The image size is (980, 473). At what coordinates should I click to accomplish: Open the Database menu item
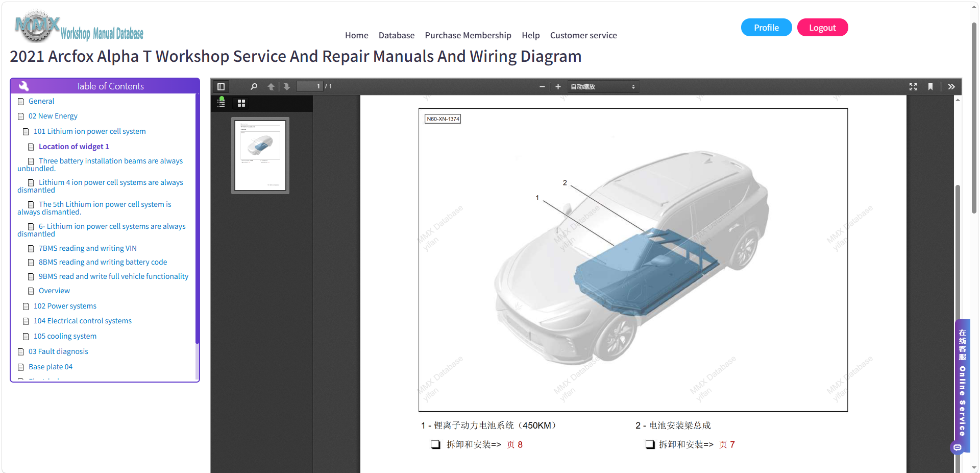[x=397, y=35]
